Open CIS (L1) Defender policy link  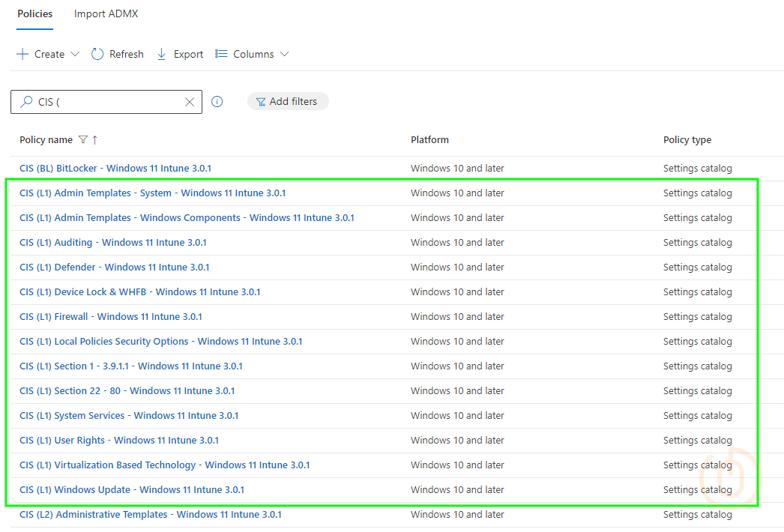point(115,267)
